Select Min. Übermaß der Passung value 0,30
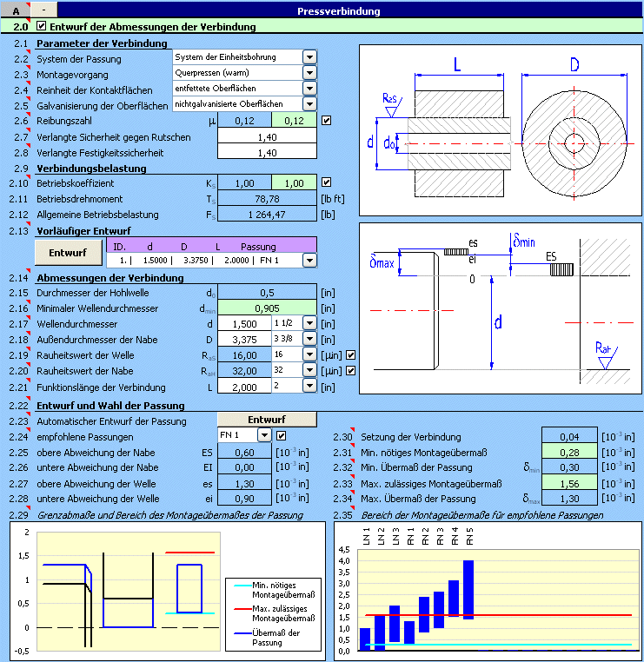The height and width of the screenshot is (662, 644). 569,467
